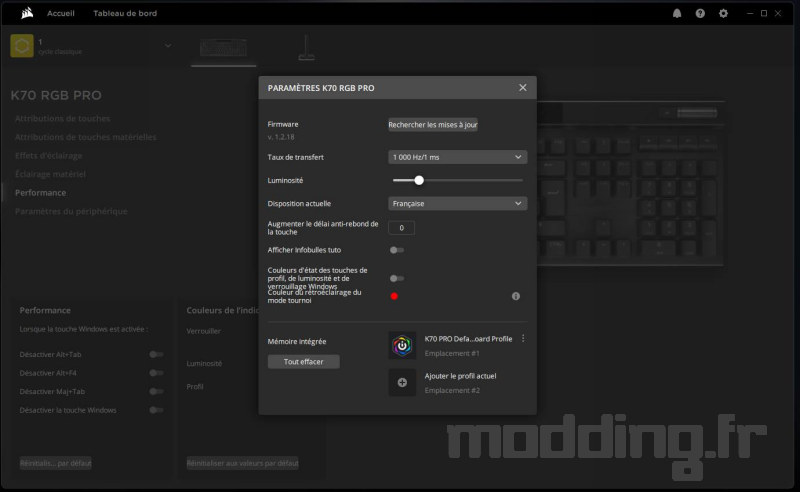Select the K70 keyboard device thumbnail
The image size is (800, 492).
pos(223,48)
